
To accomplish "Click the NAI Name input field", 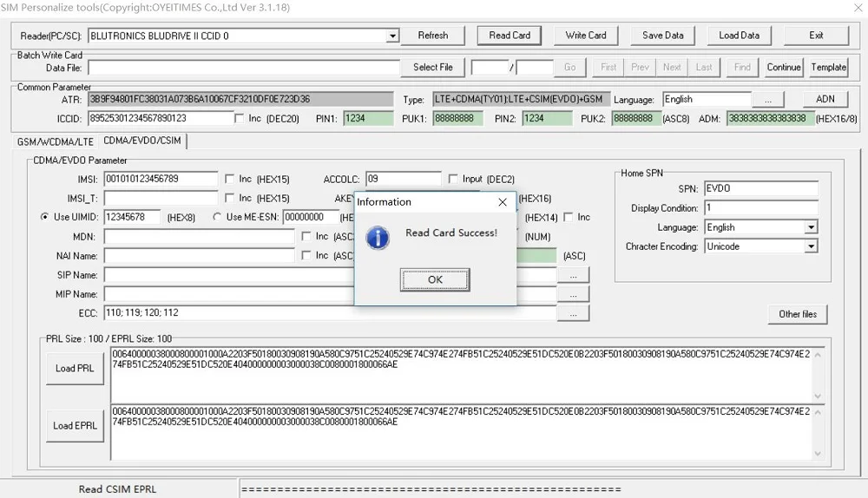I will (200, 255).
